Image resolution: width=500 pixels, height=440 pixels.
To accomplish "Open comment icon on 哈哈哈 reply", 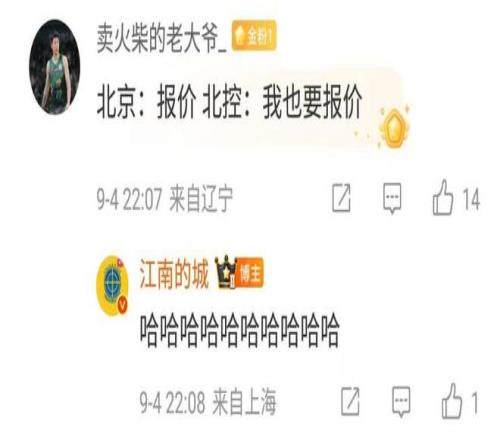I will point(401,402).
